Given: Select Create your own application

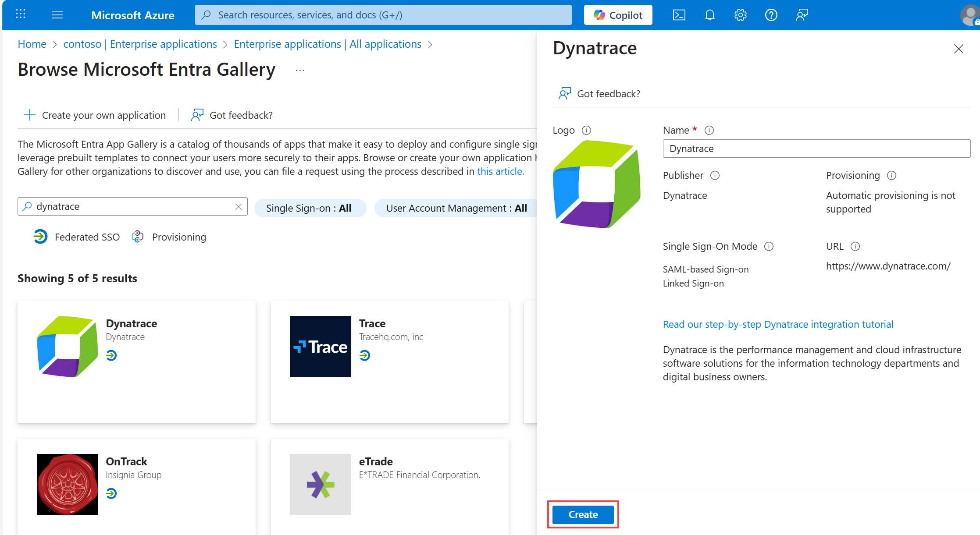Looking at the screenshot, I should point(95,115).
